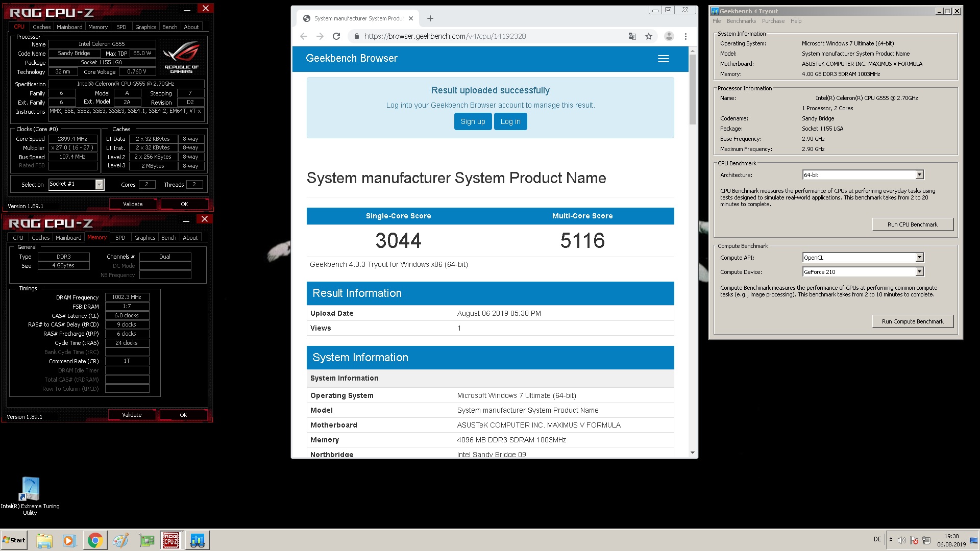Open the Caches tab in top CPU-Z window
Image resolution: width=980 pixels, height=551 pixels.
point(42,27)
